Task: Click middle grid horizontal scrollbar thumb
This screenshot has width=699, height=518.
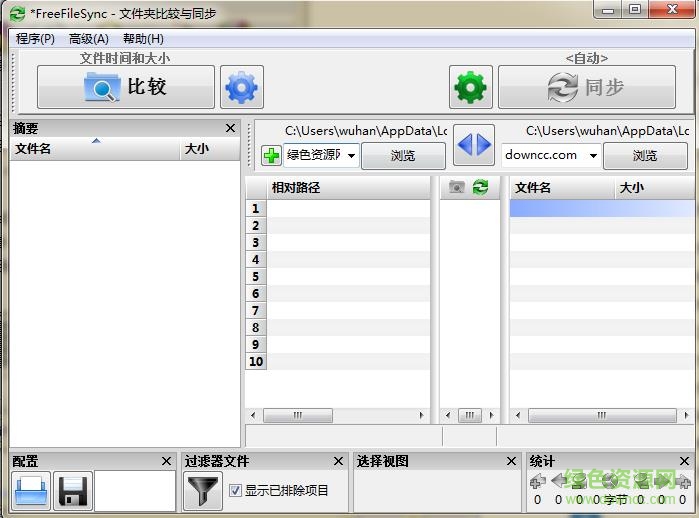Action: (x=470, y=415)
